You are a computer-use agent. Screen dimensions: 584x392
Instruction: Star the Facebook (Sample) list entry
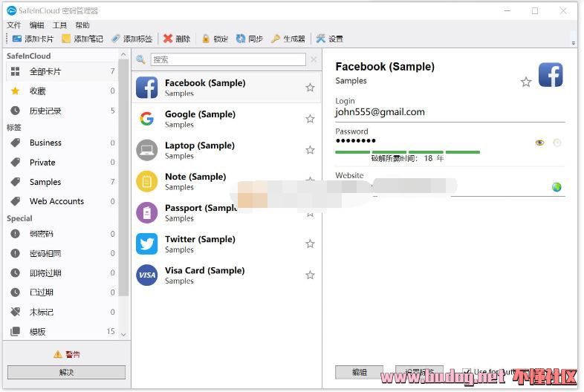click(x=310, y=88)
